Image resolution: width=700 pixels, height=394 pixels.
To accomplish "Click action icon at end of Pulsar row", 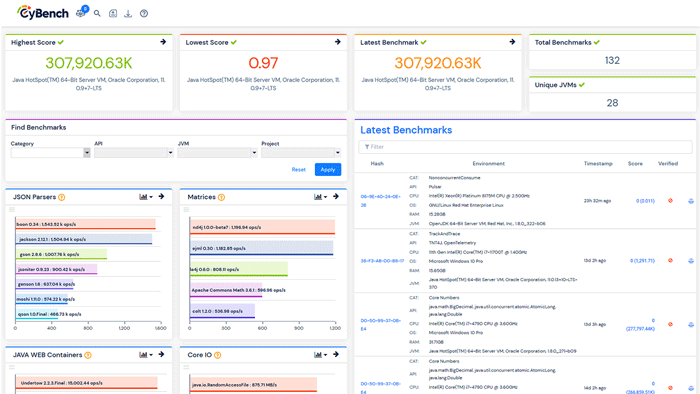I will pyautogui.click(x=691, y=201).
